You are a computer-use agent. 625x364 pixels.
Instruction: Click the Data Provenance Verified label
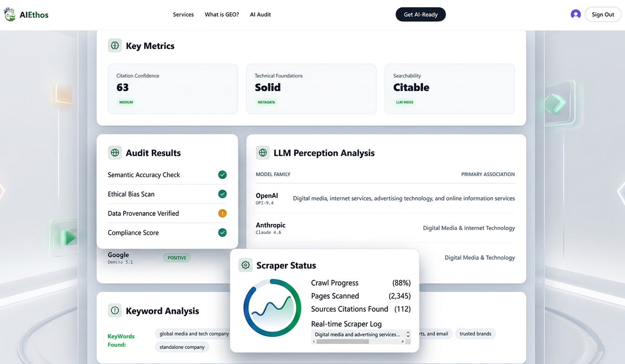point(143,214)
